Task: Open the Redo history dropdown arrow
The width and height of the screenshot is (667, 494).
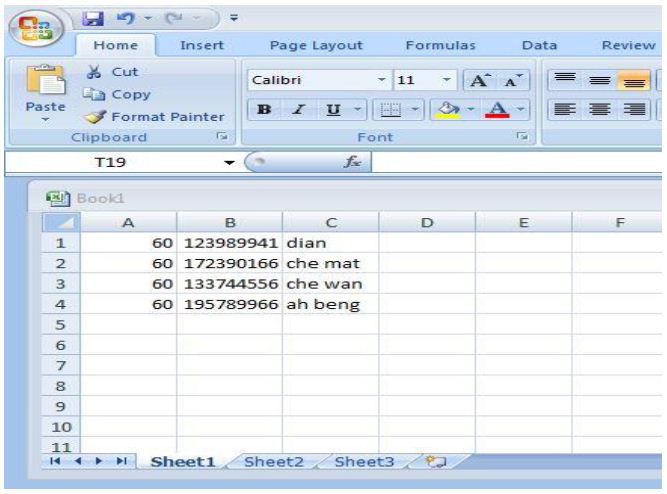Action: pyautogui.click(x=196, y=18)
